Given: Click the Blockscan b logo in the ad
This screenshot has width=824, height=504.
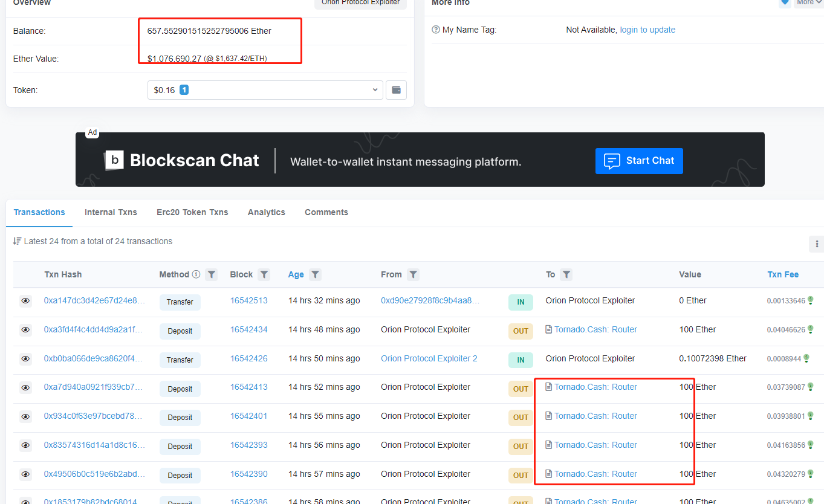Looking at the screenshot, I should pyautogui.click(x=114, y=160).
